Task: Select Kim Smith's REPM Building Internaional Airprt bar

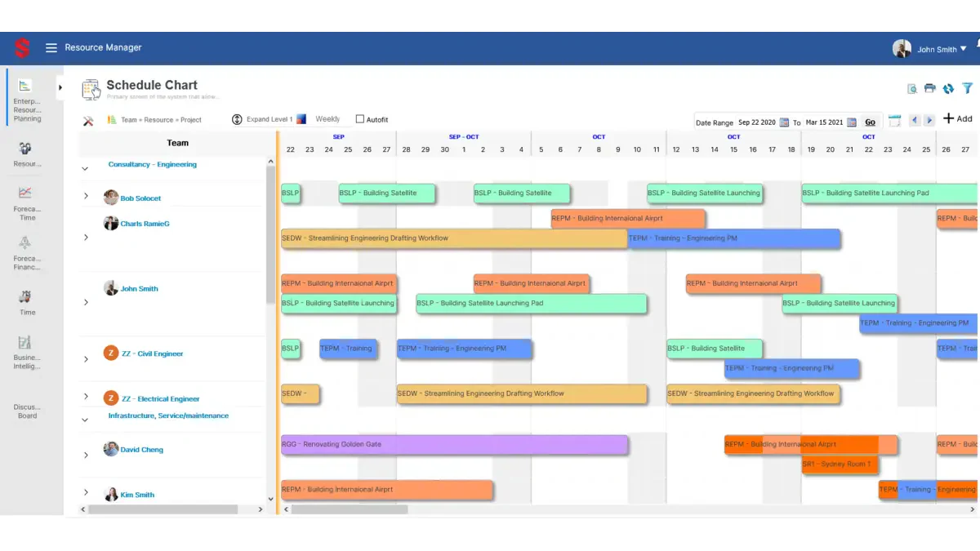Action: pos(387,490)
